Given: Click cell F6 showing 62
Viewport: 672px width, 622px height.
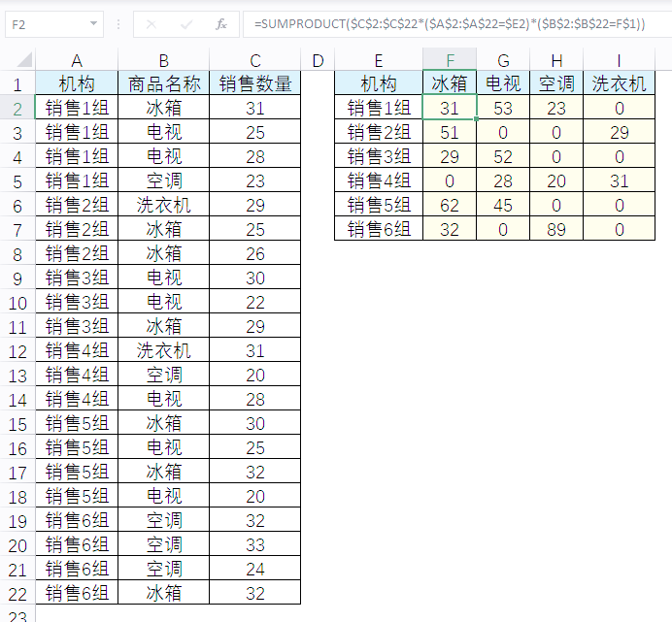Looking at the screenshot, I should click(x=450, y=205).
